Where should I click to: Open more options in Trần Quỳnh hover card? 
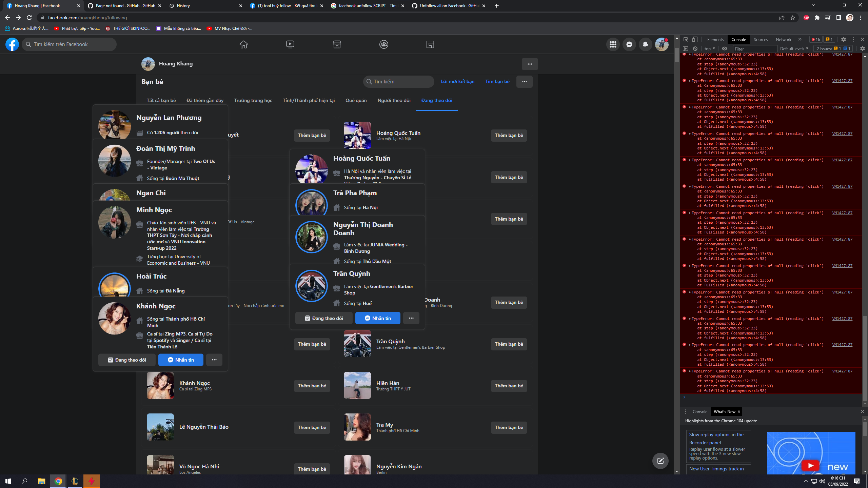click(x=411, y=318)
